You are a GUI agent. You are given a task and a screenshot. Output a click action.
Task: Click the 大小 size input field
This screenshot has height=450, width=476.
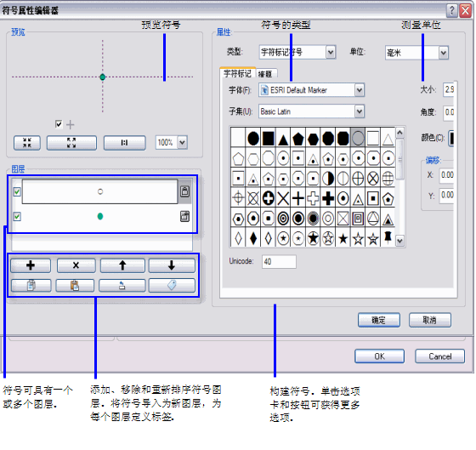click(x=449, y=89)
